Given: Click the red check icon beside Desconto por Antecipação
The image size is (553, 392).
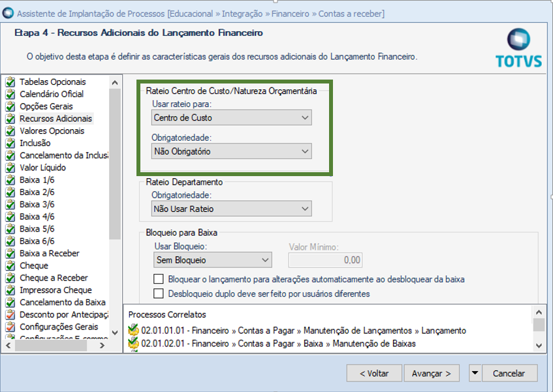Looking at the screenshot, I should pos(10,315).
